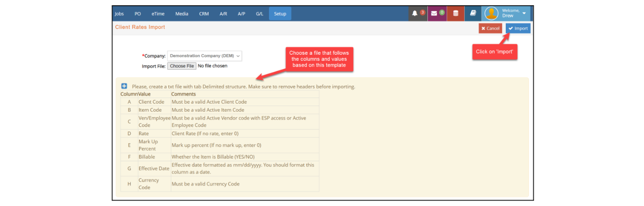Select the Setup menu tab

(x=280, y=14)
